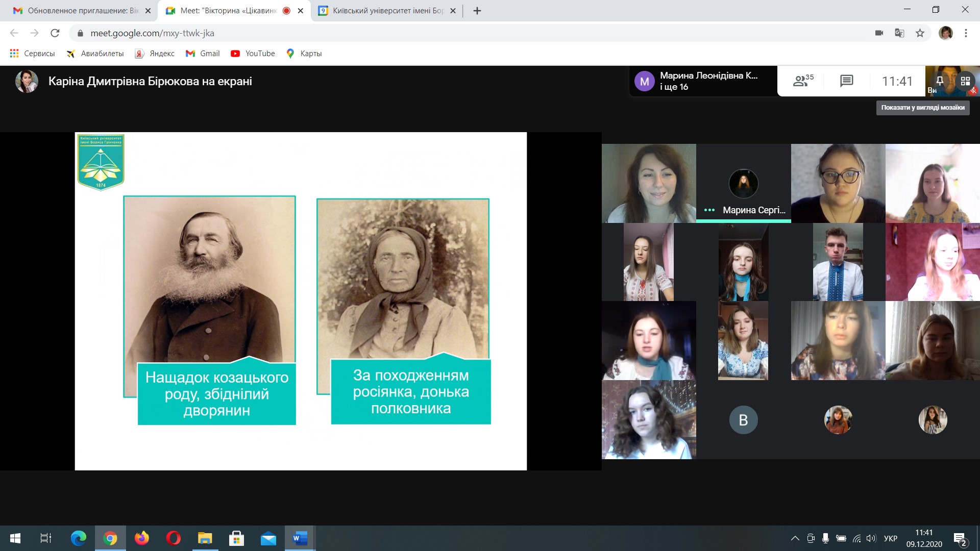
Task: Reload the Meet page
Action: pos(55,33)
